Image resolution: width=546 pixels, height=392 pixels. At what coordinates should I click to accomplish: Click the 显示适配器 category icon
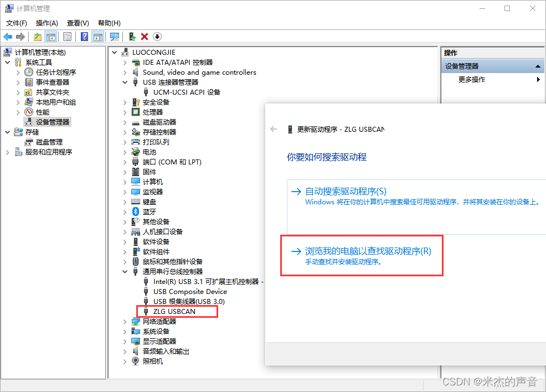coord(136,342)
